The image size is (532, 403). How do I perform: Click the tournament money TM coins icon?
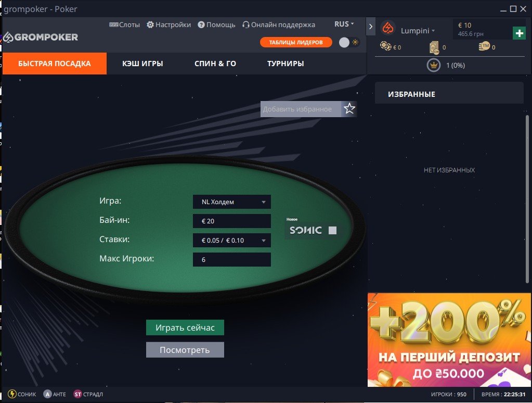click(x=484, y=46)
